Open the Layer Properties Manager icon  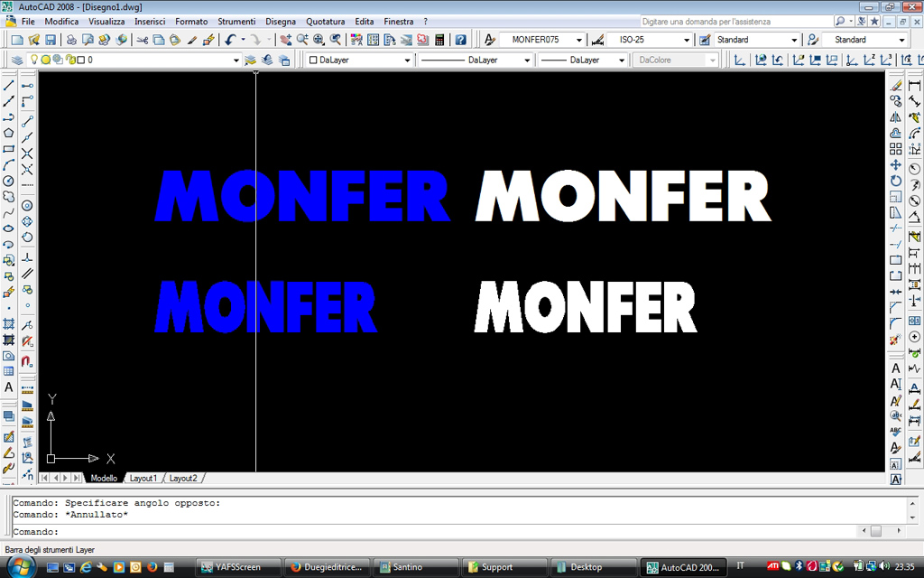[x=17, y=60]
